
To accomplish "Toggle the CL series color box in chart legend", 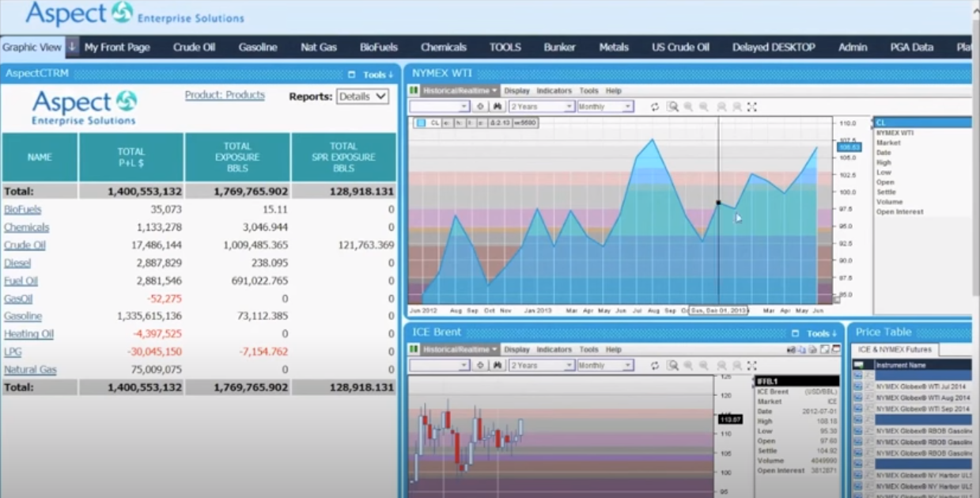I will pos(421,123).
